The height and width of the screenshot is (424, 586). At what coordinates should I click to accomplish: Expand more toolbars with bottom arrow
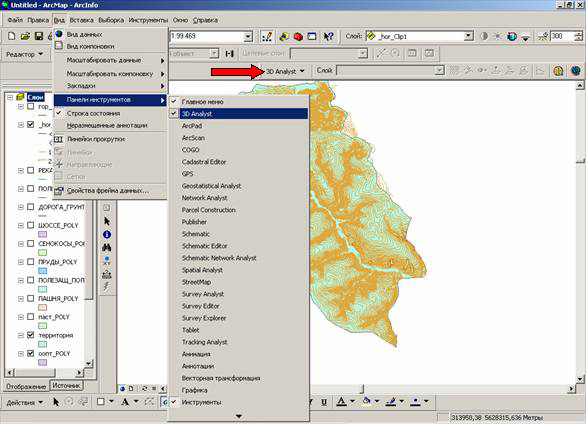coord(239,416)
